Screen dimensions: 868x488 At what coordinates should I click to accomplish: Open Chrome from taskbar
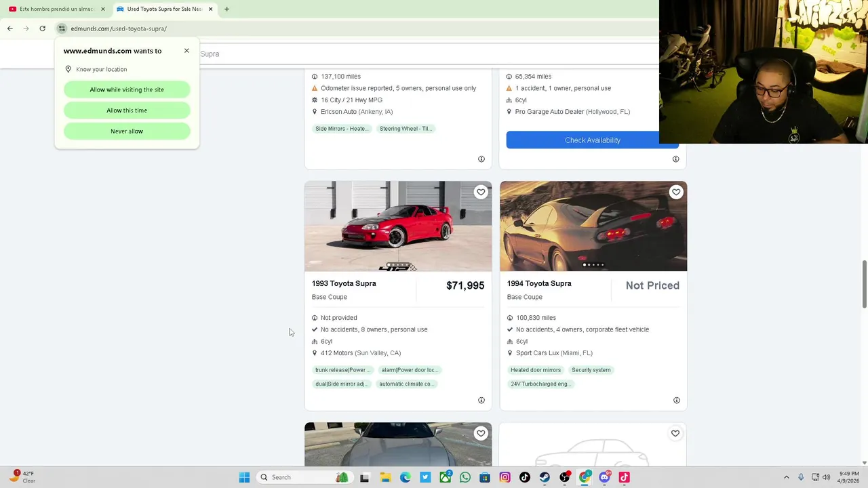(585, 477)
